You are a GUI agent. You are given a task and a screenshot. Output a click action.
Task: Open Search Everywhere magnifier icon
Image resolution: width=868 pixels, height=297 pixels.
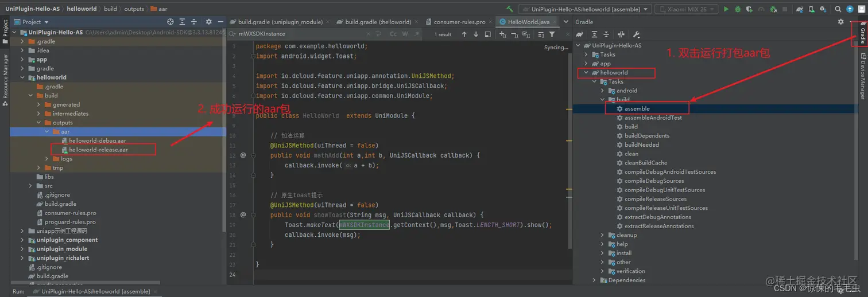(x=838, y=9)
